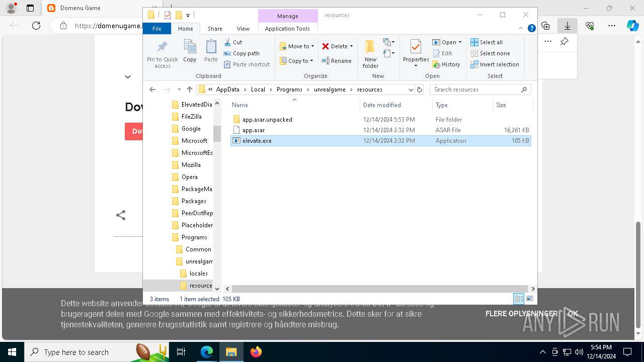Sort by the Name column header
The image size is (644, 362).
(x=295, y=105)
